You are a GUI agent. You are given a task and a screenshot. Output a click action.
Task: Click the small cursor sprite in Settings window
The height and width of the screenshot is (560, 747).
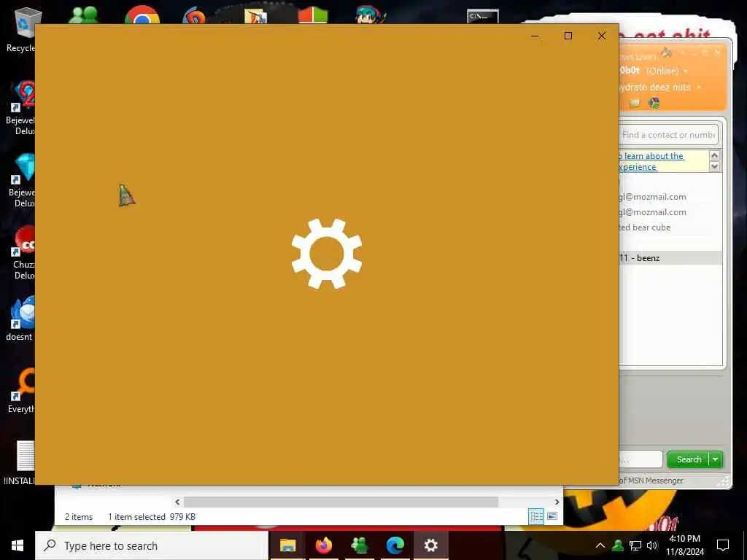(x=126, y=195)
